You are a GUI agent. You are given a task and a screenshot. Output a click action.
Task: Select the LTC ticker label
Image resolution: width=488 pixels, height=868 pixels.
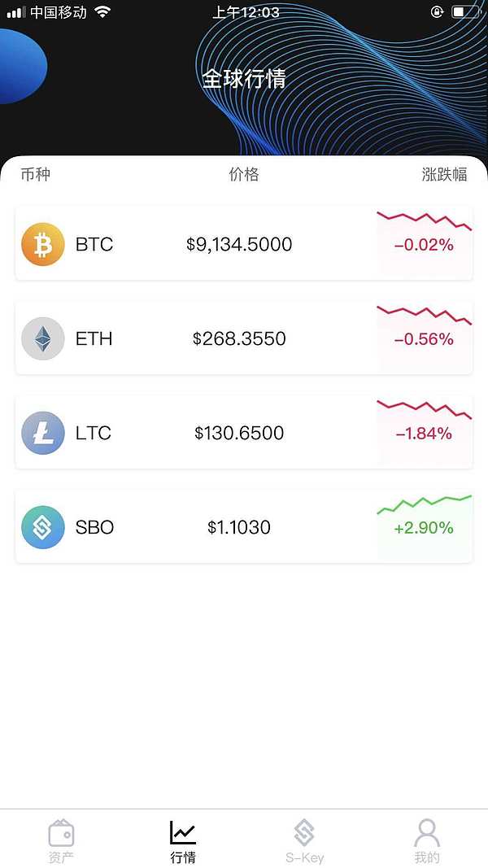94,433
